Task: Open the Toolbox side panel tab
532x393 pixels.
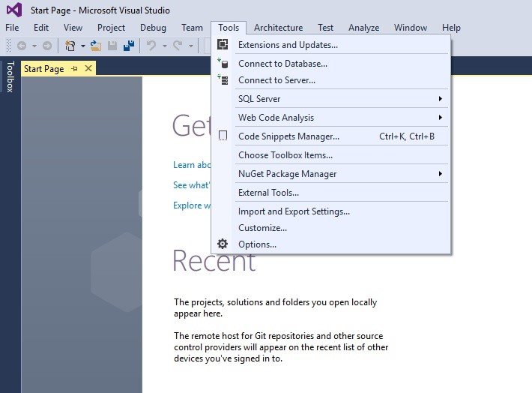Action: tap(10, 76)
